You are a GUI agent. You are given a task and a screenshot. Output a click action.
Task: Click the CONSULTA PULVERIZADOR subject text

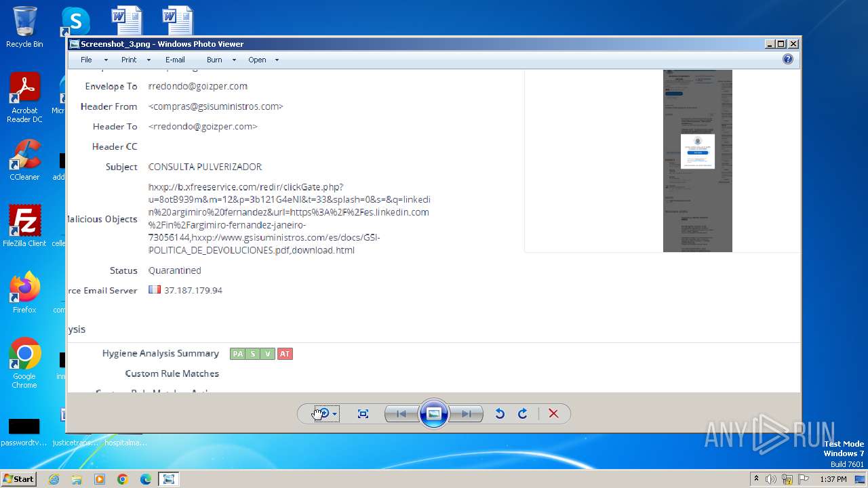(x=205, y=167)
